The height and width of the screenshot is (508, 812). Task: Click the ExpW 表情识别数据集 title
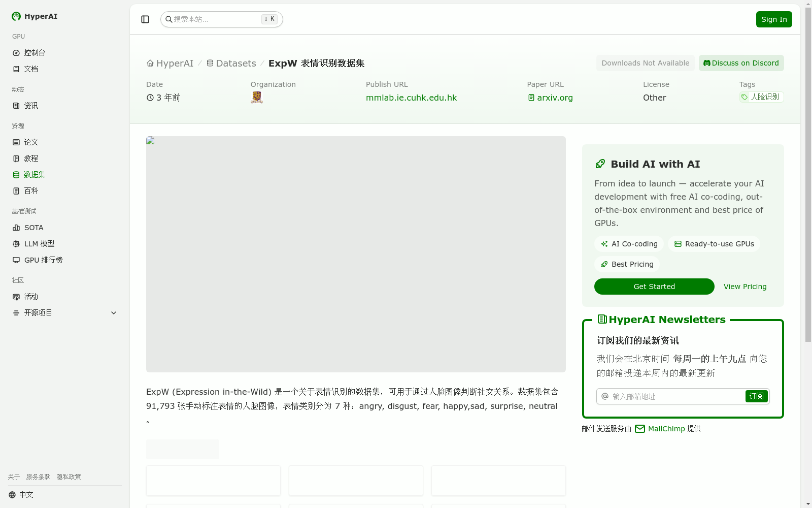point(317,63)
